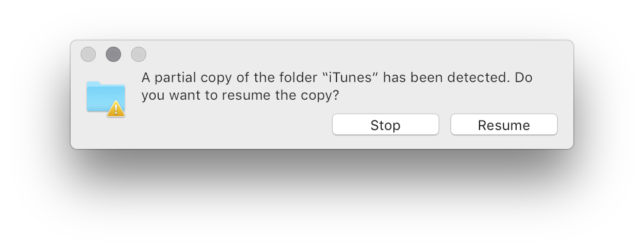The width and height of the screenshot is (644, 250).
Task: Click the Resume button
Action: (x=504, y=124)
